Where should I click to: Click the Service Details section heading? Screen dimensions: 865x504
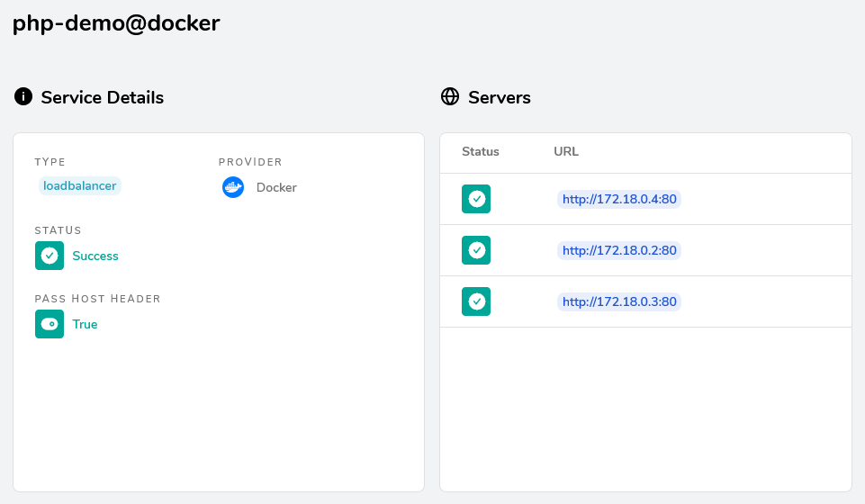coord(102,97)
